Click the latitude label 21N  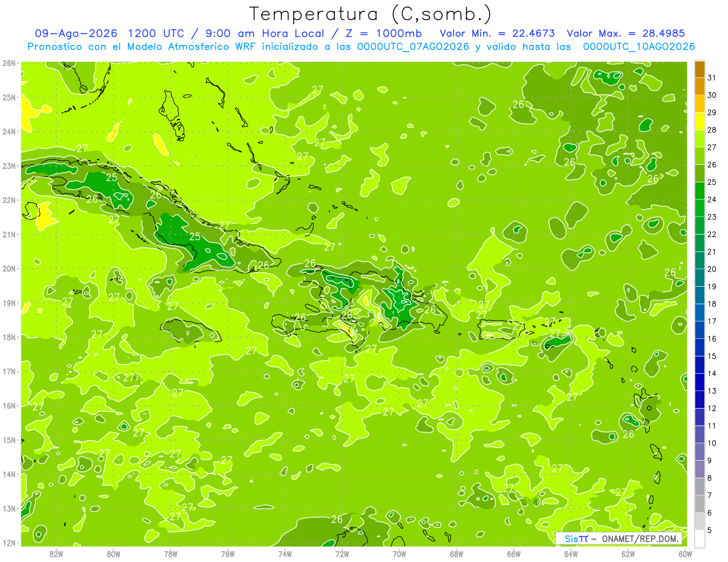point(9,234)
